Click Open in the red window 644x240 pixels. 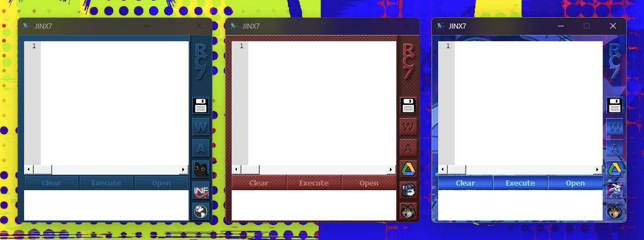pyautogui.click(x=369, y=183)
